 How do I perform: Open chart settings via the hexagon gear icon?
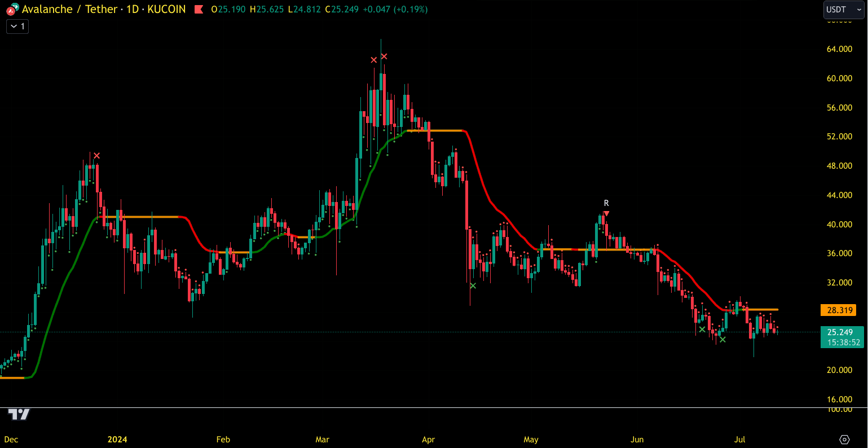click(x=844, y=440)
